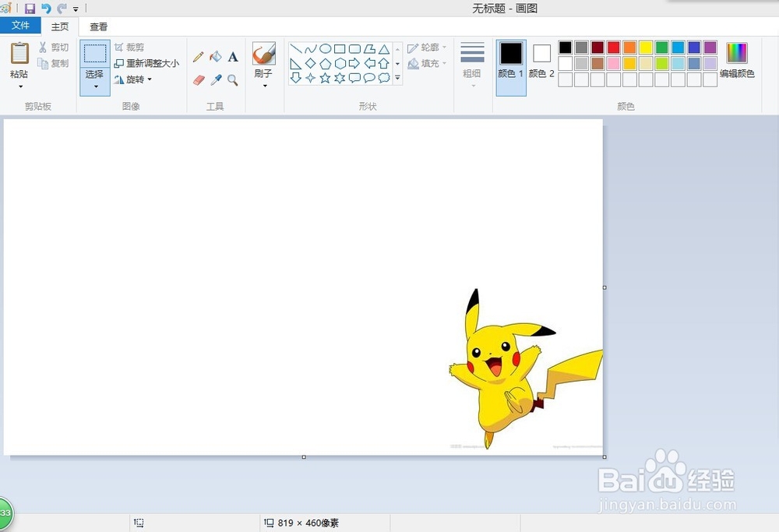The height and width of the screenshot is (532, 779).
Task: Choose the Up arrow shape
Action: click(383, 64)
